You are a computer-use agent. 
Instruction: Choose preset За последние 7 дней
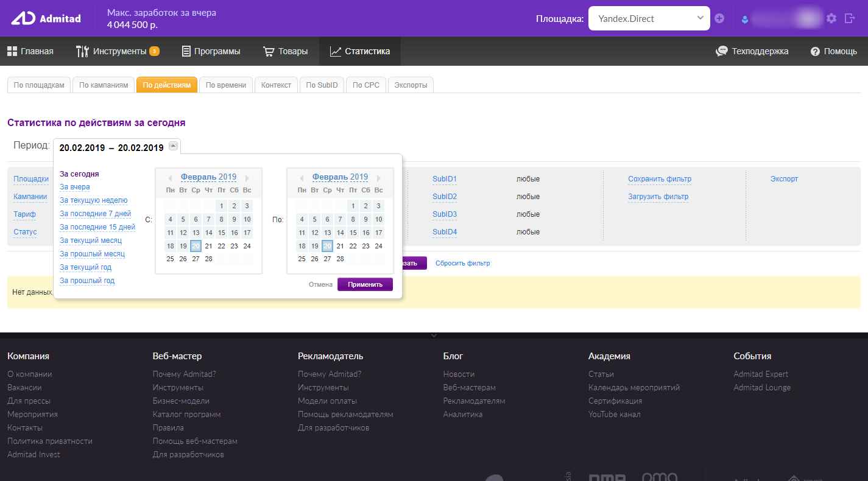[x=96, y=214]
